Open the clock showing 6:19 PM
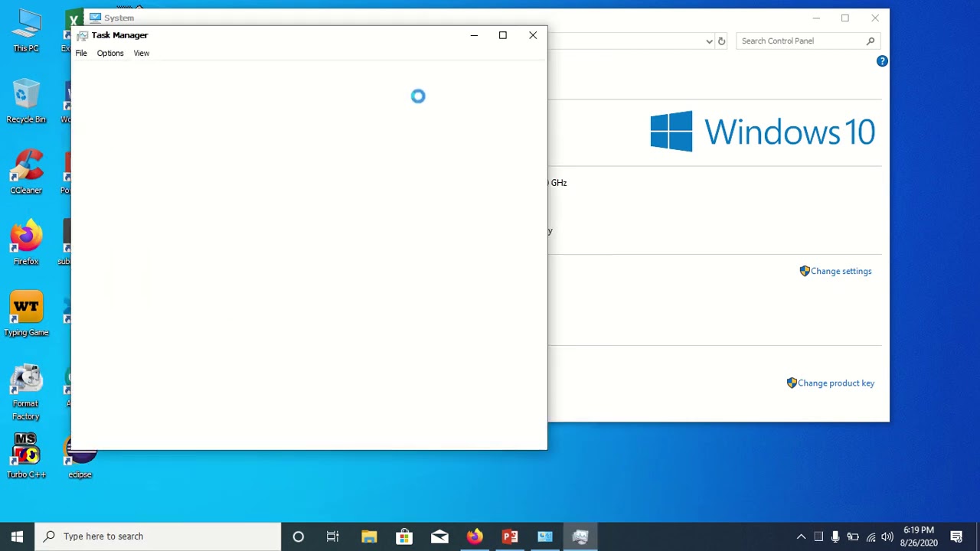Image resolution: width=980 pixels, height=551 pixels. (919, 536)
